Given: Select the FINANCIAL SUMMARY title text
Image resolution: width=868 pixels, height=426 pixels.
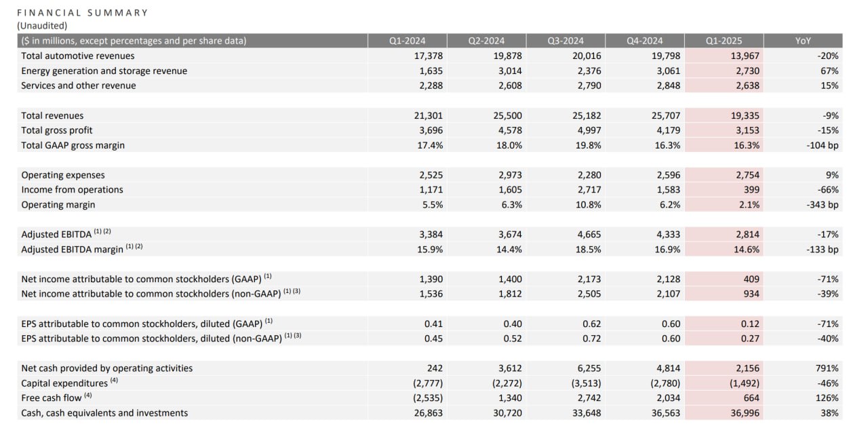Looking at the screenshot, I should 82,13.
